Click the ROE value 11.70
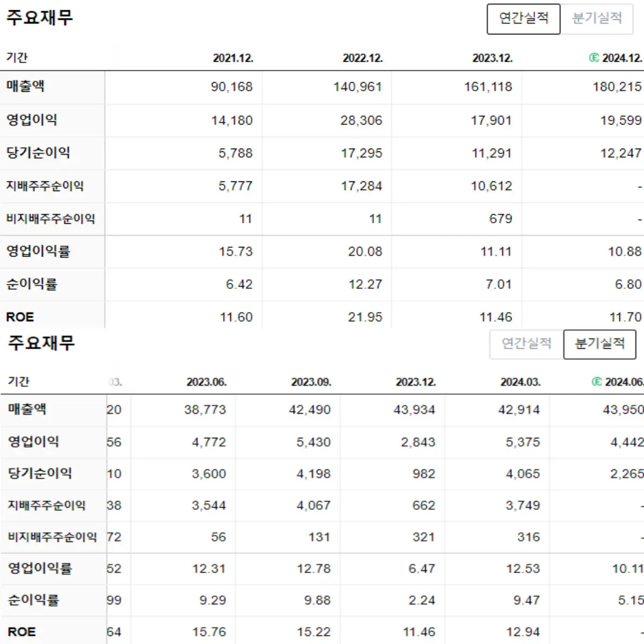This screenshot has width=644, height=644. click(625, 317)
